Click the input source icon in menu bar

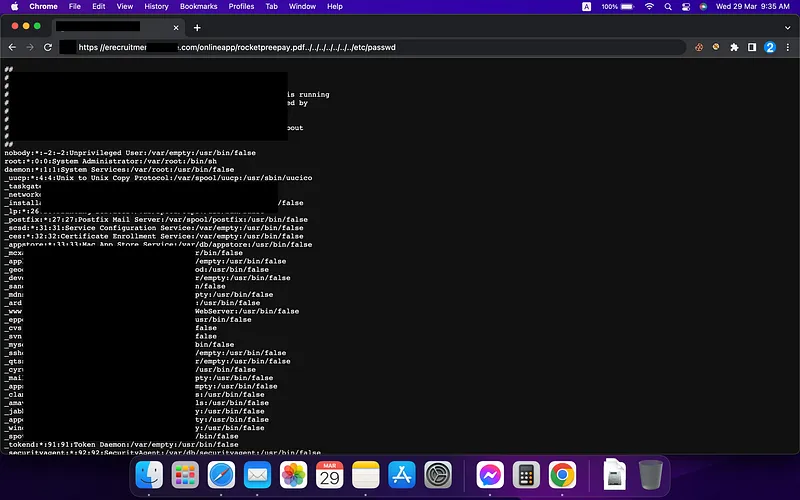586,7
